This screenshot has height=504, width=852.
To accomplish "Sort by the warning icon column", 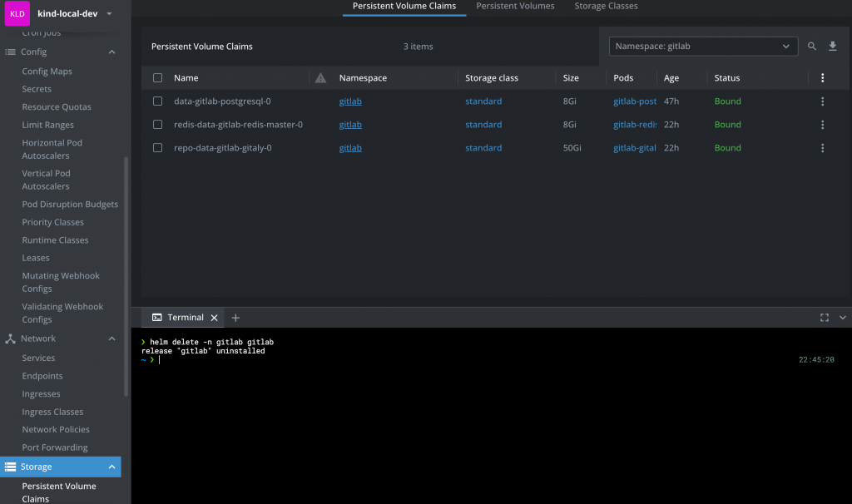I will tap(320, 77).
